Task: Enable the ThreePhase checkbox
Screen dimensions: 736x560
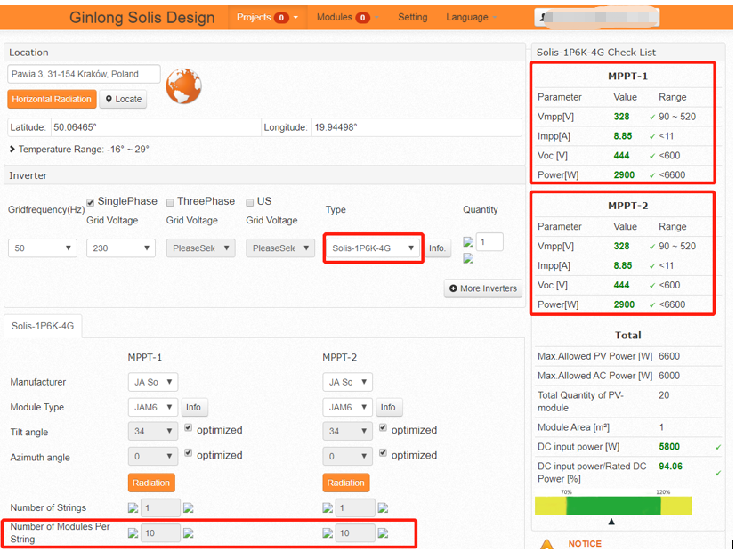Action: click(x=170, y=202)
